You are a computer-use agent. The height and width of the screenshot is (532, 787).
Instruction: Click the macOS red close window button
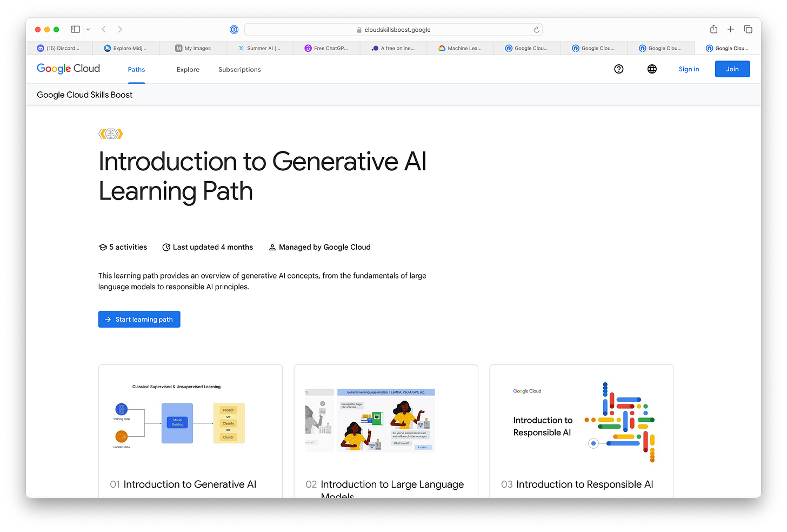(38, 29)
